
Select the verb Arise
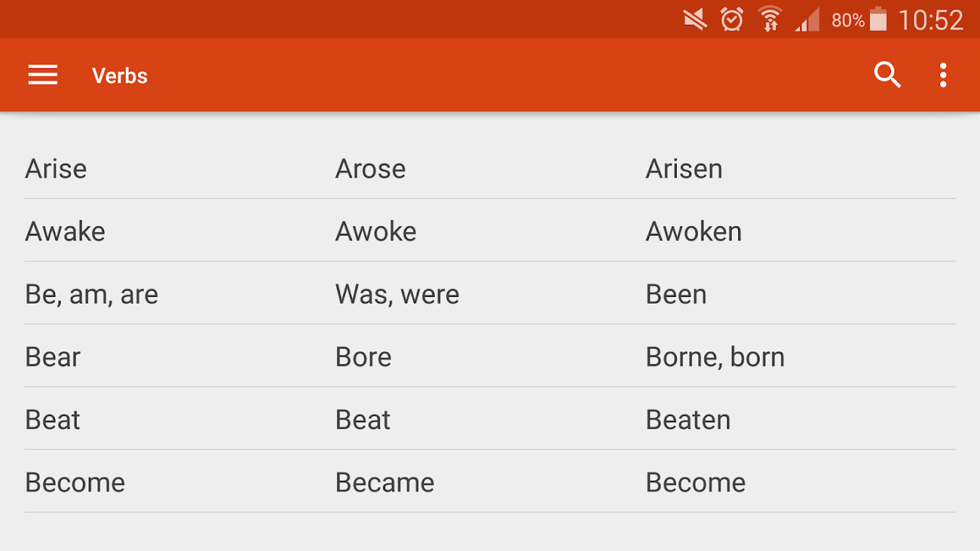[56, 169]
